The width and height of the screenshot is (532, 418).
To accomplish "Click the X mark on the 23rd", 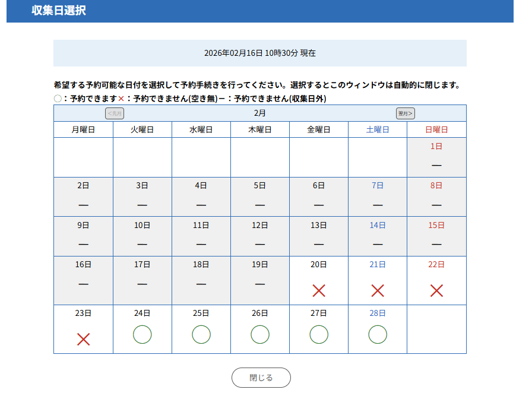I will (83, 339).
